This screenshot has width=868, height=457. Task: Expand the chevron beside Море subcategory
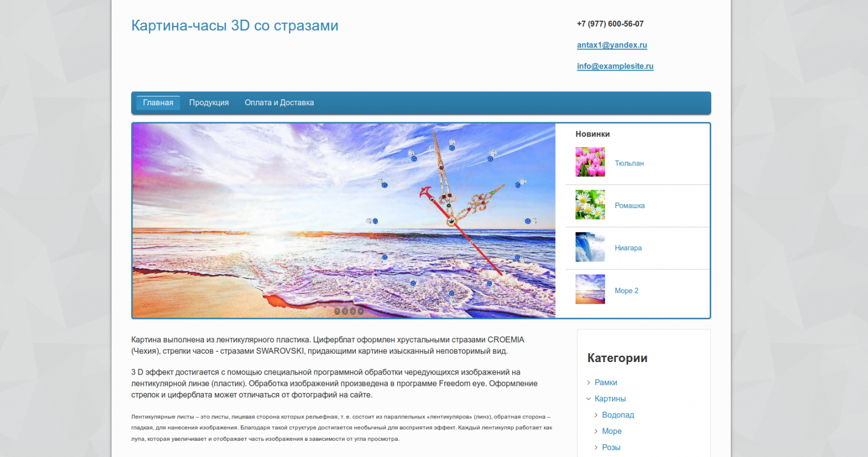[596, 431]
